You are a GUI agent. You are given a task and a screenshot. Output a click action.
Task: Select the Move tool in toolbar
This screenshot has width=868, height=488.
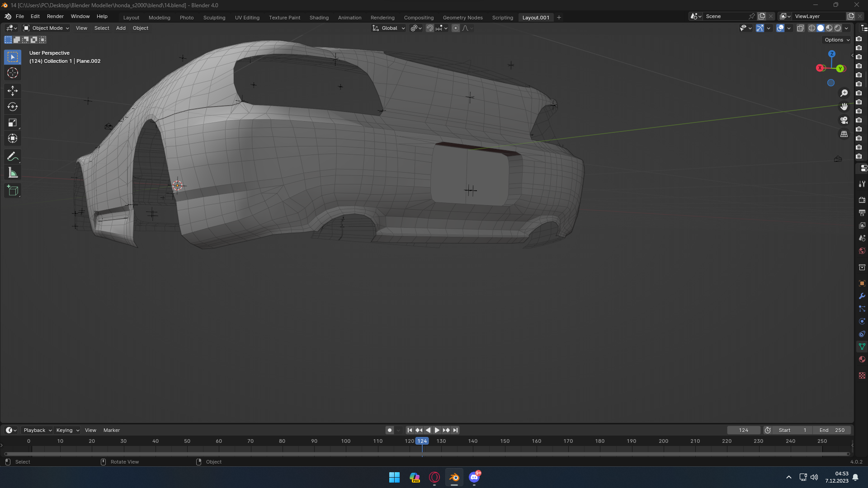[x=13, y=91]
